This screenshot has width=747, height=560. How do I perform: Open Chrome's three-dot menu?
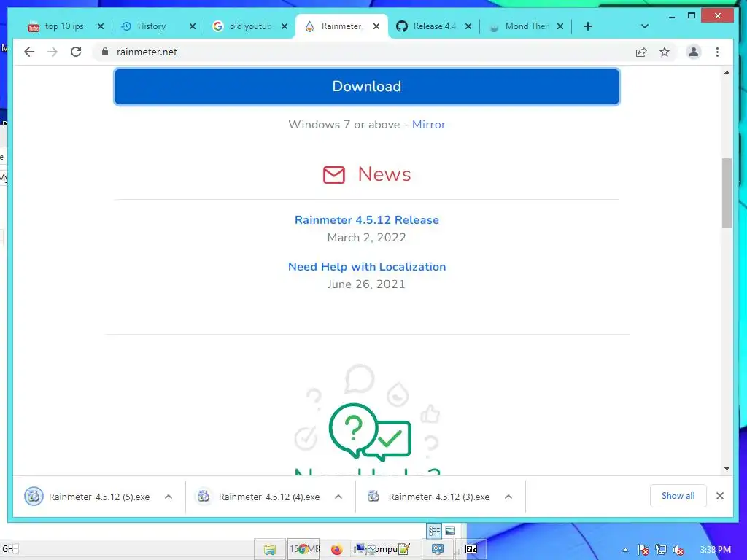point(718,52)
